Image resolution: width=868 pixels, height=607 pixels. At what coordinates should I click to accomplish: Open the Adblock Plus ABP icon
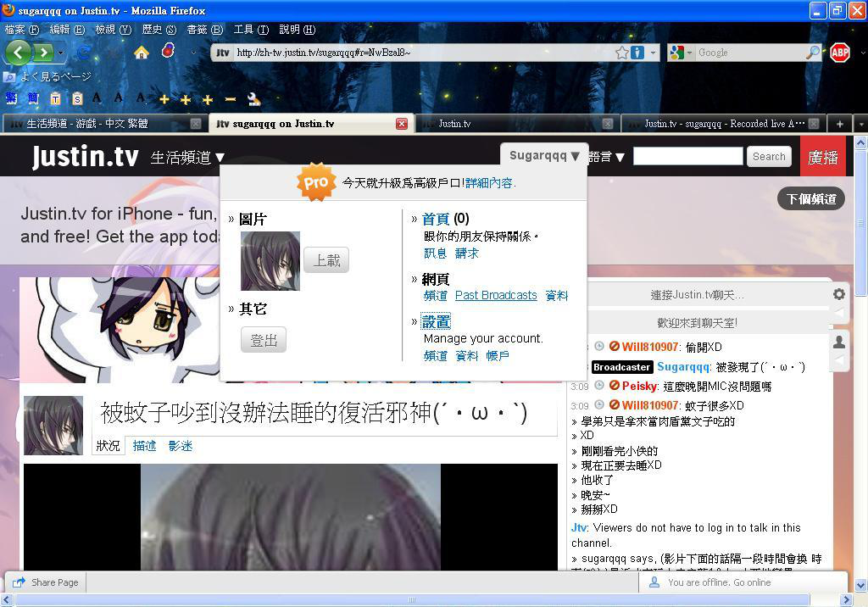(x=840, y=53)
